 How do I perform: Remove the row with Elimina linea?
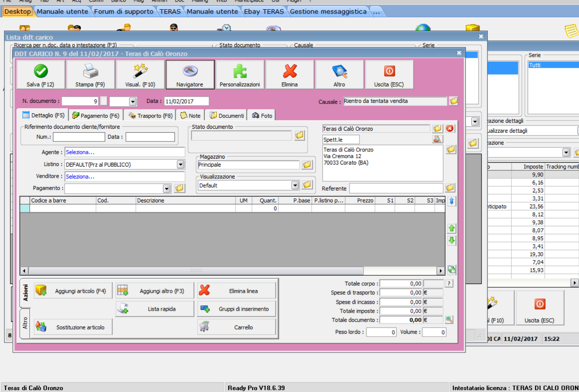(237, 291)
